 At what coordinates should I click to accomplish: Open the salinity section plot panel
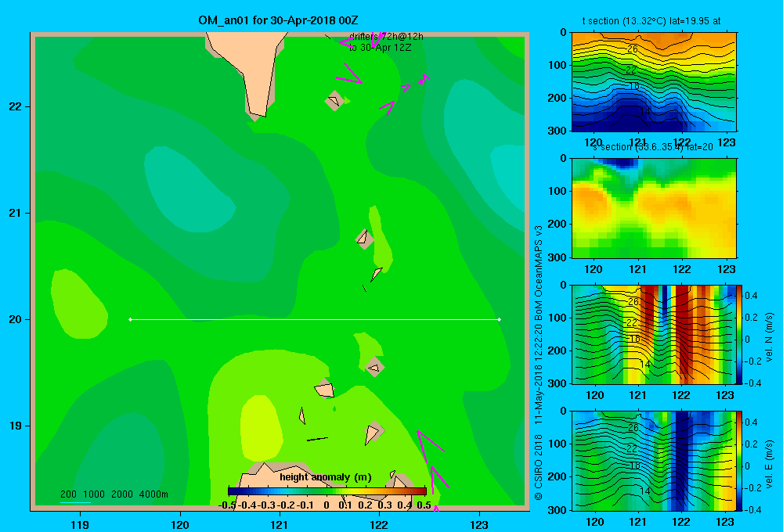coord(654,208)
